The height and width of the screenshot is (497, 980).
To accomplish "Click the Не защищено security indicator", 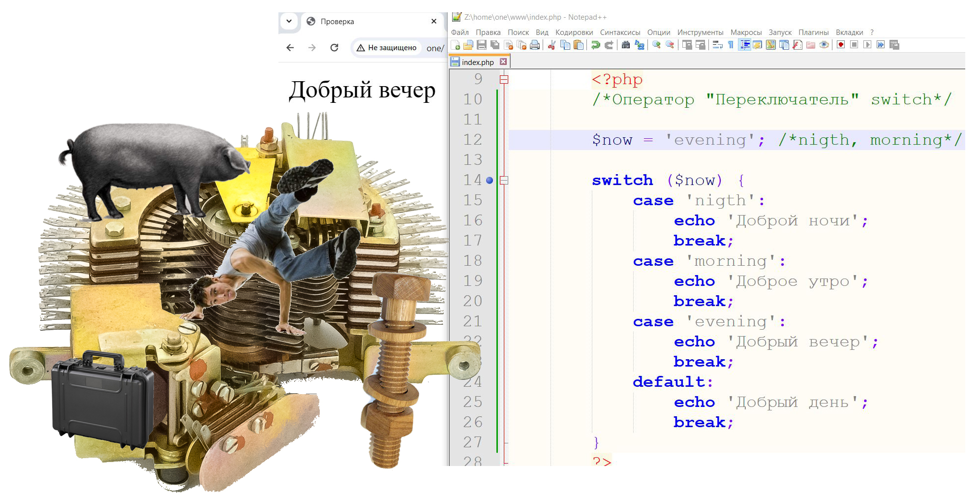I will [387, 48].
